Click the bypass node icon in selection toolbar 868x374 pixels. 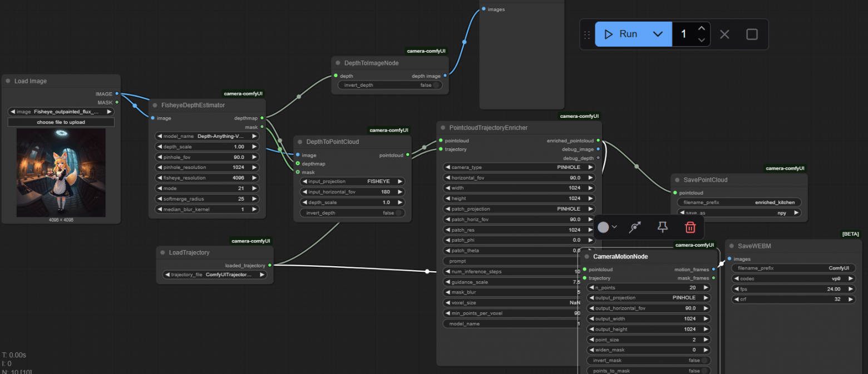(635, 227)
